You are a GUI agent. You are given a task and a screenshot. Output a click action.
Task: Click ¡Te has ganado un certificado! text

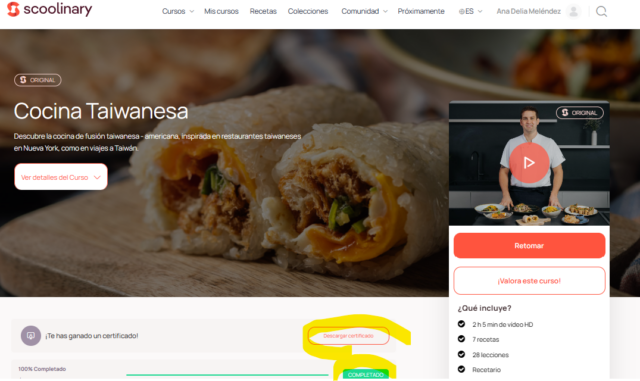[92, 336]
